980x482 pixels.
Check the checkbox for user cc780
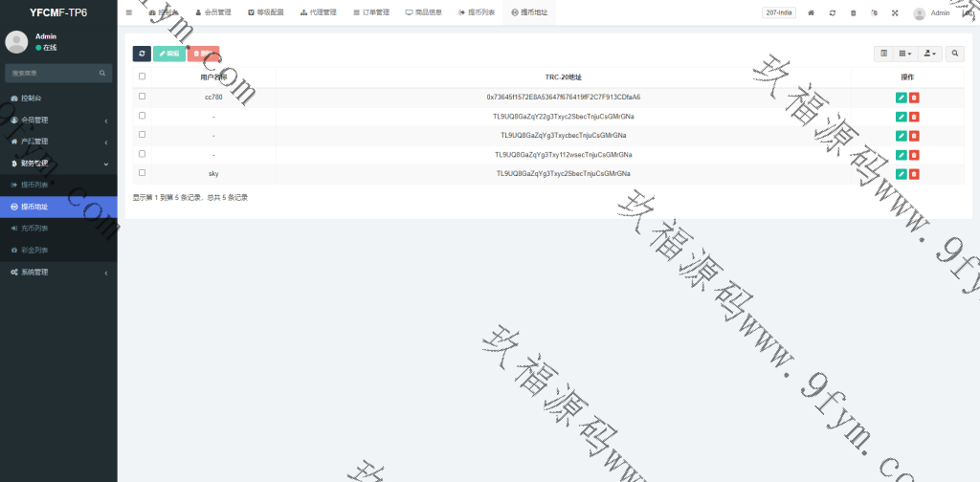pyautogui.click(x=143, y=97)
